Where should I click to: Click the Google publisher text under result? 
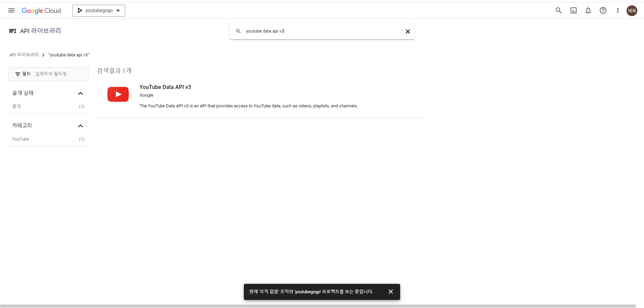(146, 95)
